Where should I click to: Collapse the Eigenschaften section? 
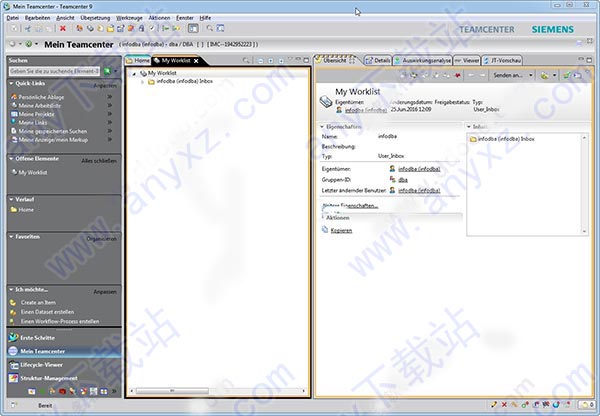pos(322,127)
